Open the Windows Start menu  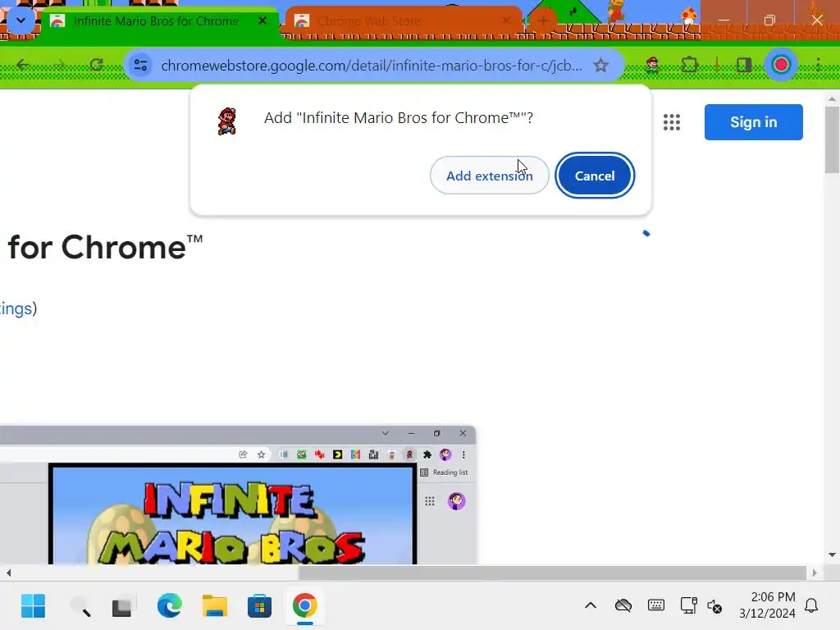tap(33, 606)
